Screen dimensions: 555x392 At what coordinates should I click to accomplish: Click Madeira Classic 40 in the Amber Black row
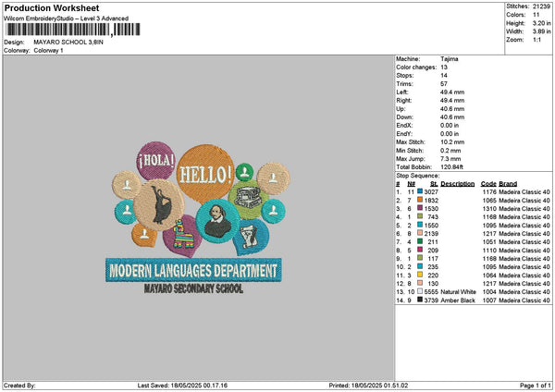tap(524, 300)
